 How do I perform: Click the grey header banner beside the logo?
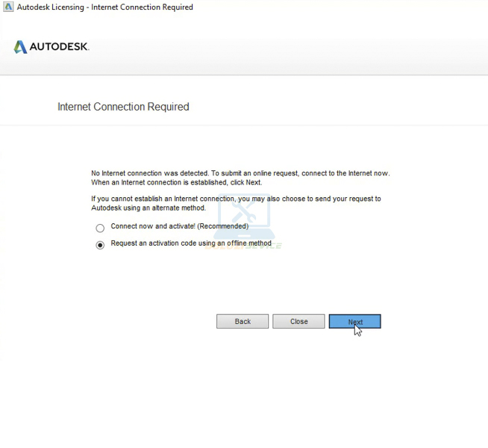[x=298, y=47]
